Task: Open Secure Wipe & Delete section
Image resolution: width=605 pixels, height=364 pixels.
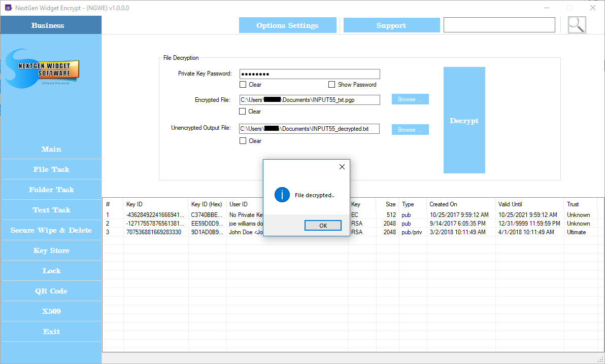Action: pos(51,230)
